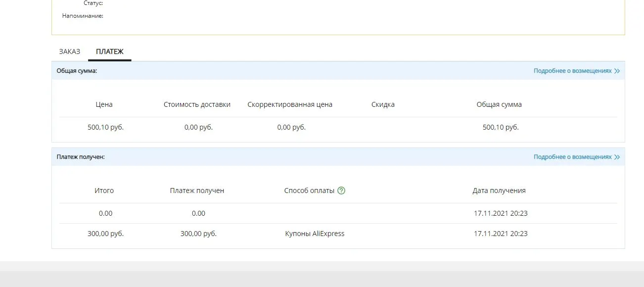Select the 500,10 руб. value under Общая сумма column

click(501, 127)
